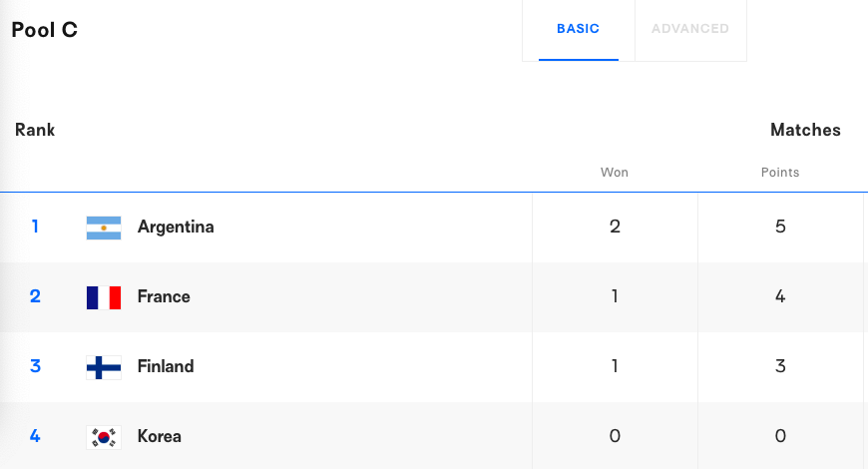
Task: Click rank number 3
Action: point(35,366)
